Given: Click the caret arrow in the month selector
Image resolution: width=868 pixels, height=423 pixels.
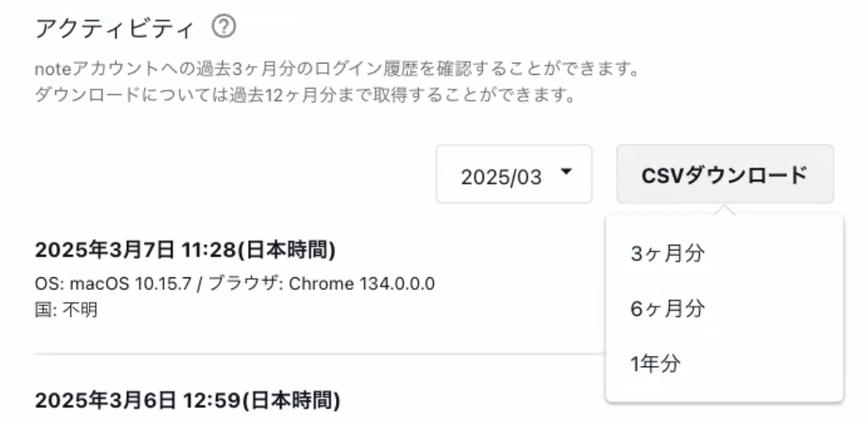Looking at the screenshot, I should coord(565,172).
